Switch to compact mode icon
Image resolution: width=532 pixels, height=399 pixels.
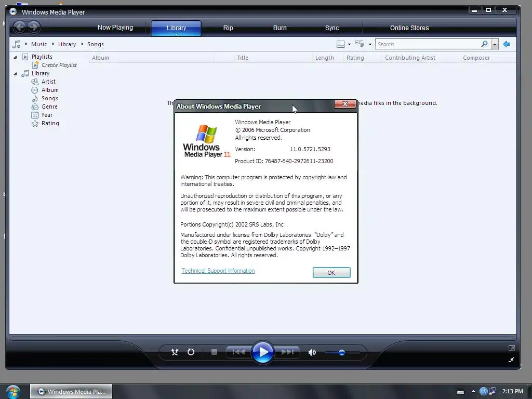511,360
